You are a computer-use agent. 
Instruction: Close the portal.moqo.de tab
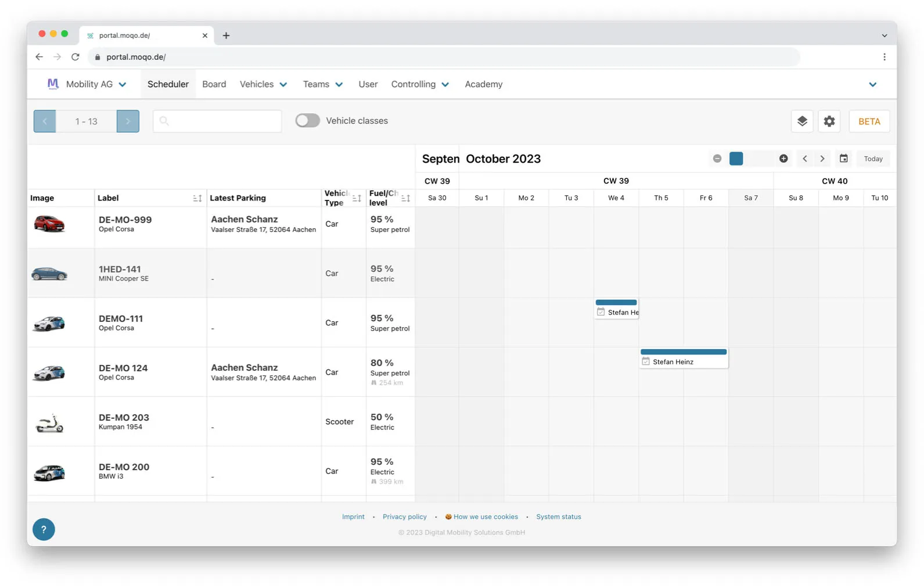coord(204,35)
